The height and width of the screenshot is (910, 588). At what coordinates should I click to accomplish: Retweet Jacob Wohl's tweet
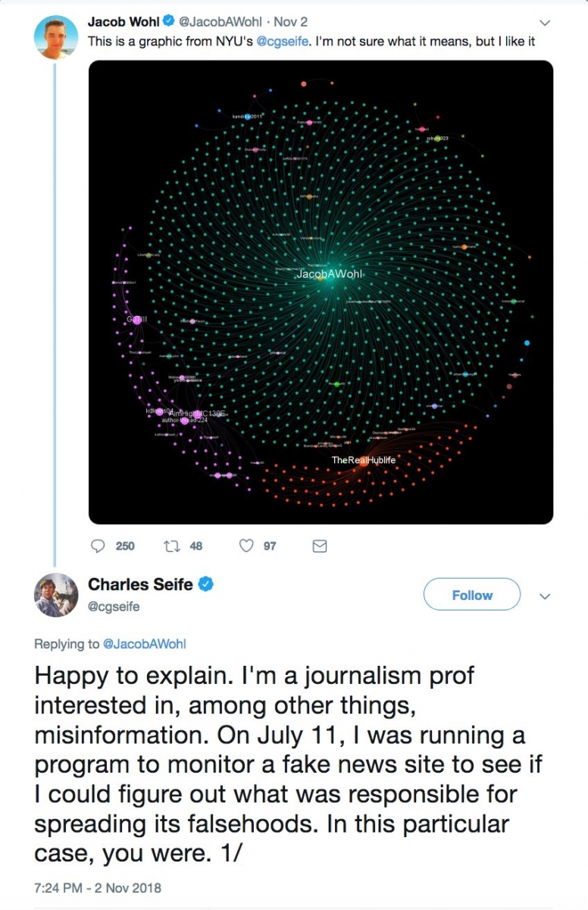[x=171, y=546]
